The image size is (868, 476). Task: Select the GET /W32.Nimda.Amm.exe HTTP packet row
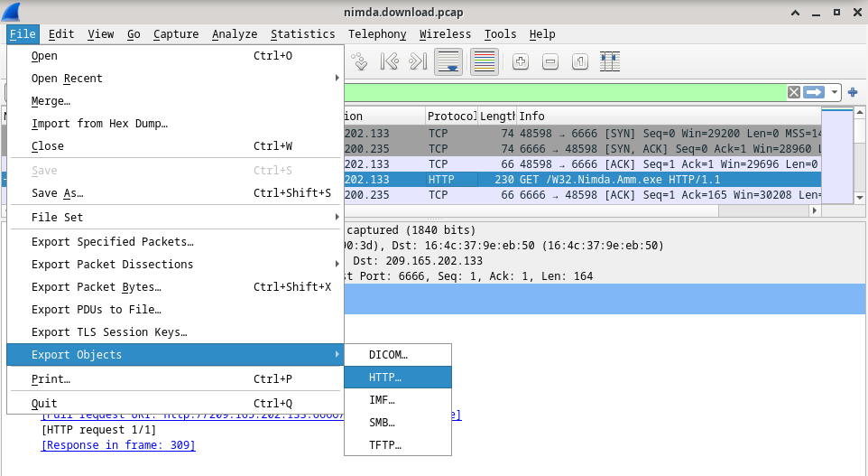(582, 180)
